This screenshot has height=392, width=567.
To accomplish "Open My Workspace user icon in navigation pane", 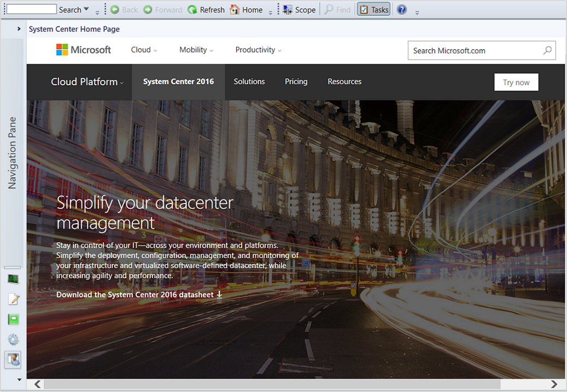I will pyautogui.click(x=13, y=360).
